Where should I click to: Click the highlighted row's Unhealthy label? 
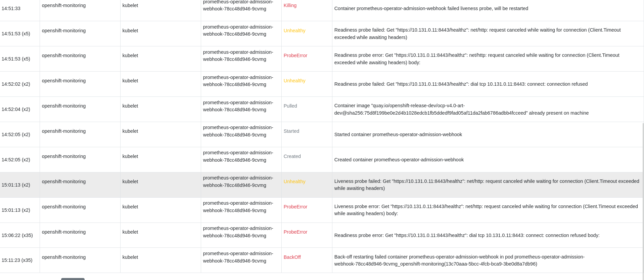[294, 182]
